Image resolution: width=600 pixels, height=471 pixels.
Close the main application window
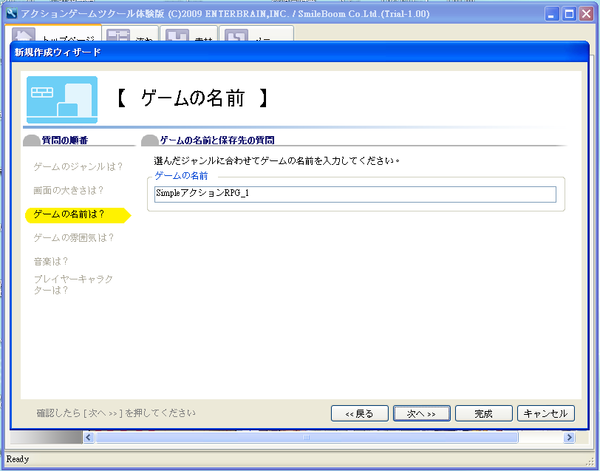click(x=587, y=14)
